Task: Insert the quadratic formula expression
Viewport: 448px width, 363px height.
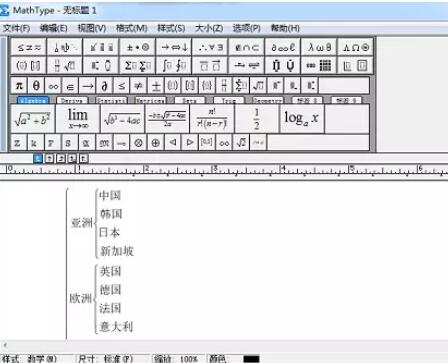Action: coord(167,119)
